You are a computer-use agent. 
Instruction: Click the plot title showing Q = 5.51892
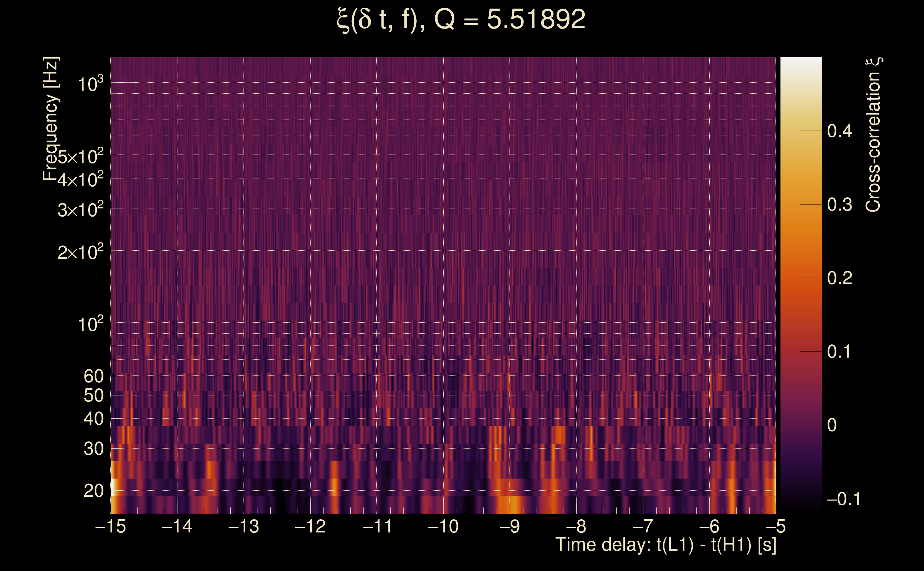[461, 20]
